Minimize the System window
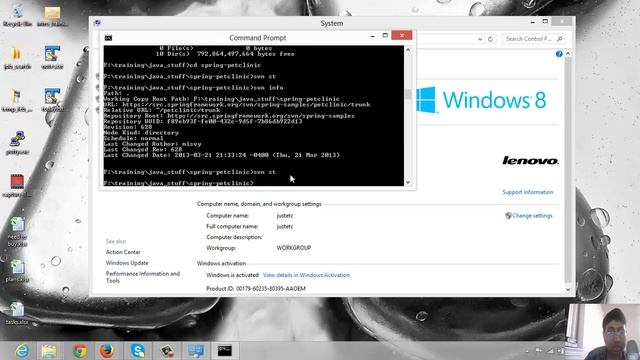Image resolution: width=640 pixels, height=360 pixels. (532, 22)
